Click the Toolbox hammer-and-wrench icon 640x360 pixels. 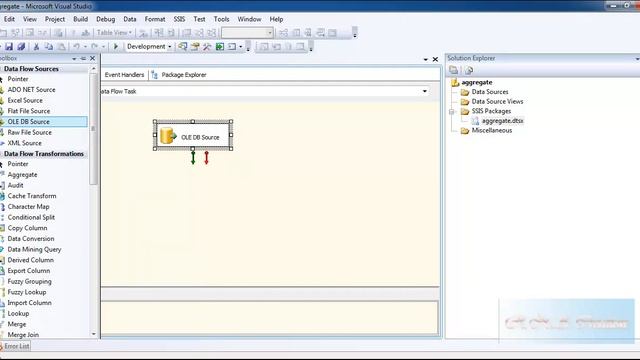(x=207, y=47)
